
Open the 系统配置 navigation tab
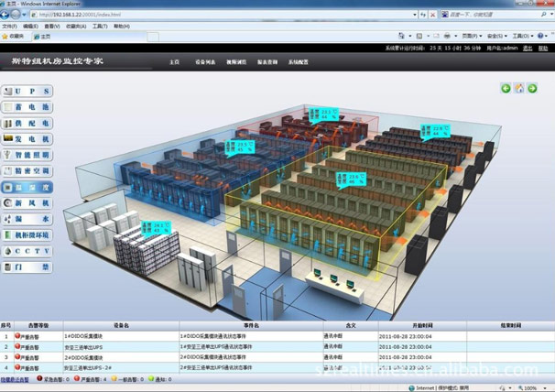click(299, 61)
